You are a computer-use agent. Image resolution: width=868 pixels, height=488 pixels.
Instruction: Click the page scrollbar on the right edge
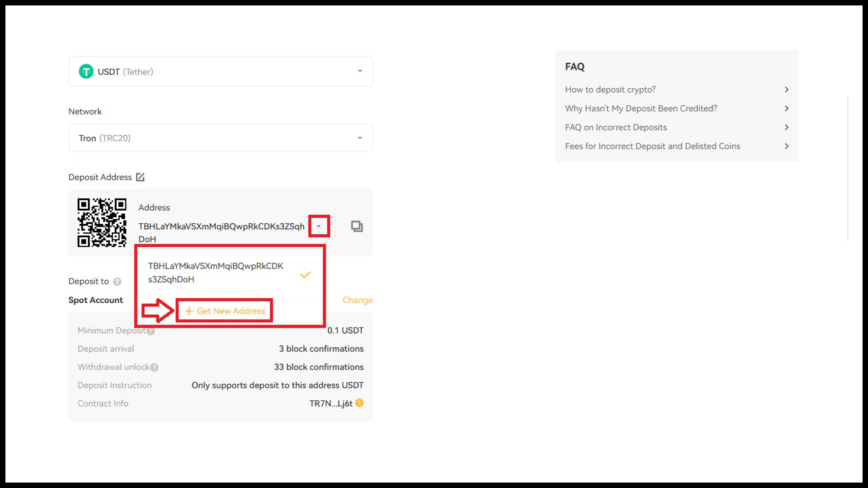pyautogui.click(x=848, y=168)
